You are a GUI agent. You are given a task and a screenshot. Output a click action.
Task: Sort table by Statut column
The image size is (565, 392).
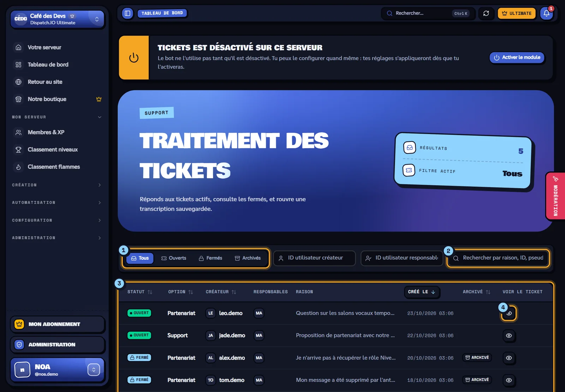click(140, 292)
